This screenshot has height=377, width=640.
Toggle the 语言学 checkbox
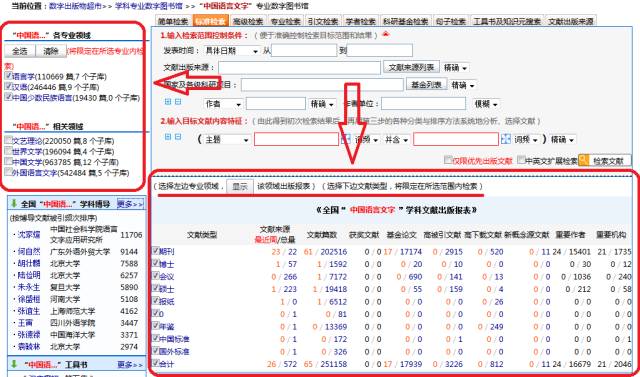[8, 76]
